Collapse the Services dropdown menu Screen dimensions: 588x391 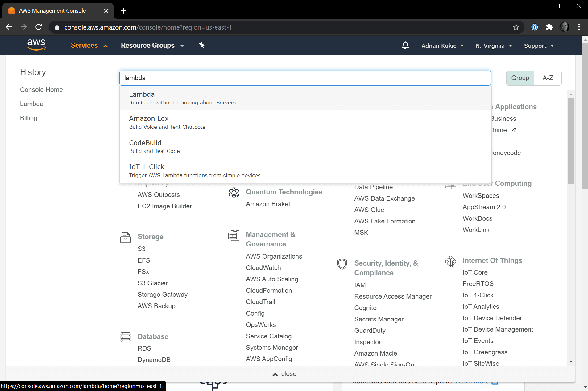click(x=89, y=46)
